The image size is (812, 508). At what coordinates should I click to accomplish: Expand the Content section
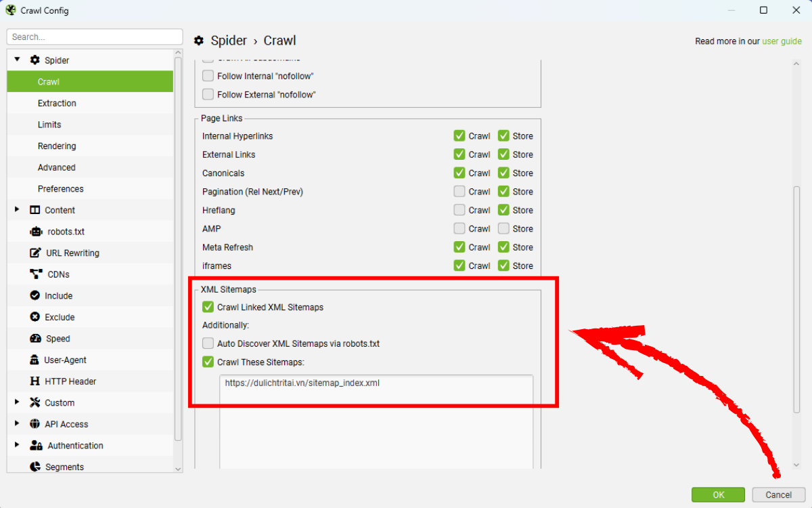[x=17, y=210]
